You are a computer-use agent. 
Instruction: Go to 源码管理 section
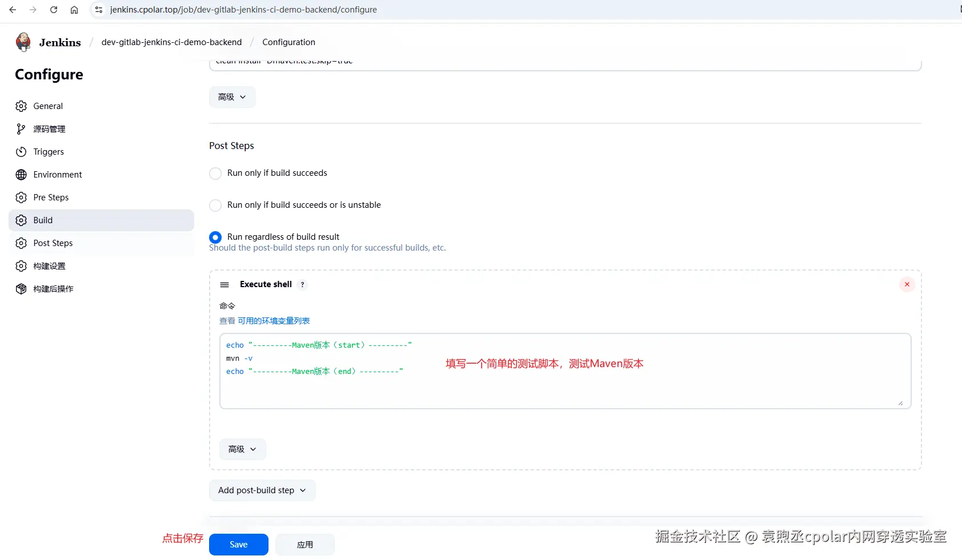101,129
